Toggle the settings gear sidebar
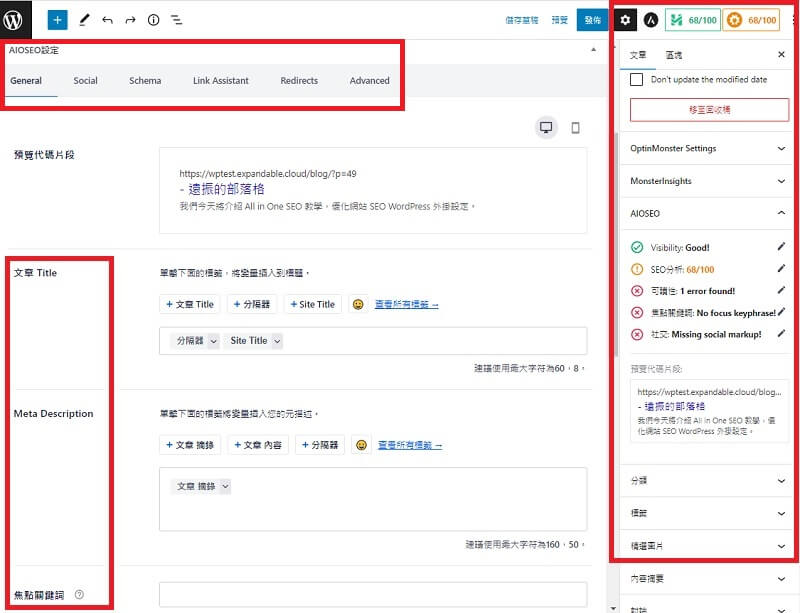This screenshot has width=800, height=613. [625, 20]
